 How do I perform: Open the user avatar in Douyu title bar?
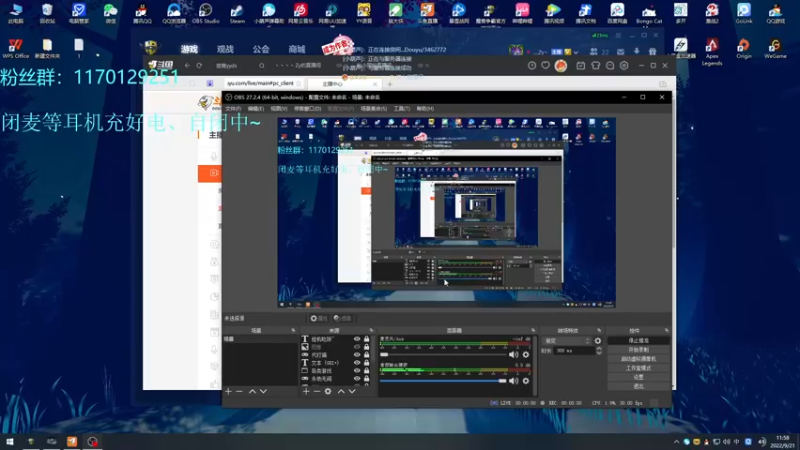pos(561,66)
